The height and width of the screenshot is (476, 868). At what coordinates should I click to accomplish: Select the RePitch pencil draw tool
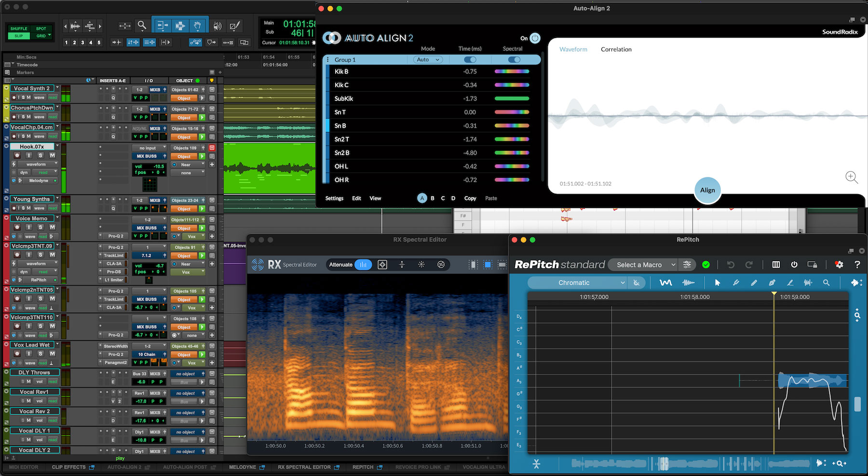coord(754,283)
